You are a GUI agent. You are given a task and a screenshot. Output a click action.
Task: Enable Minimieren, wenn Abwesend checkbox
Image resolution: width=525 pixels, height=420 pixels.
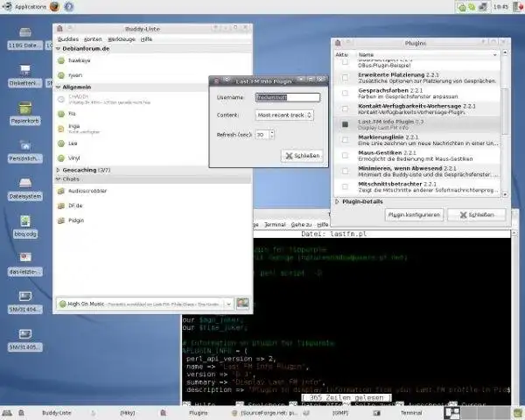pyautogui.click(x=345, y=171)
